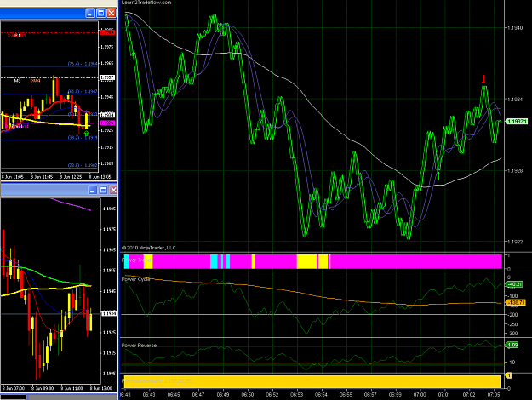The height and width of the screenshot is (400, 532).
Task: Click the 06:52 time axis label
Action: tap(272, 395)
